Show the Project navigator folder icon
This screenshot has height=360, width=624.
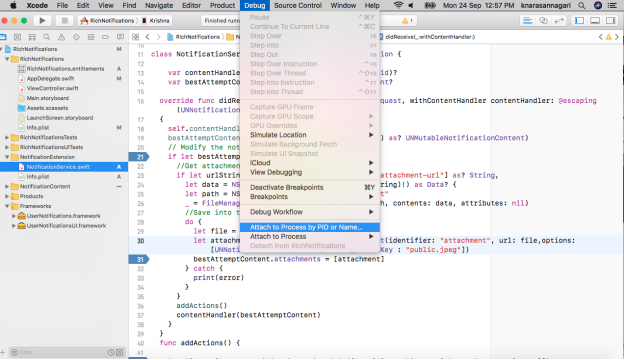coord(3,37)
